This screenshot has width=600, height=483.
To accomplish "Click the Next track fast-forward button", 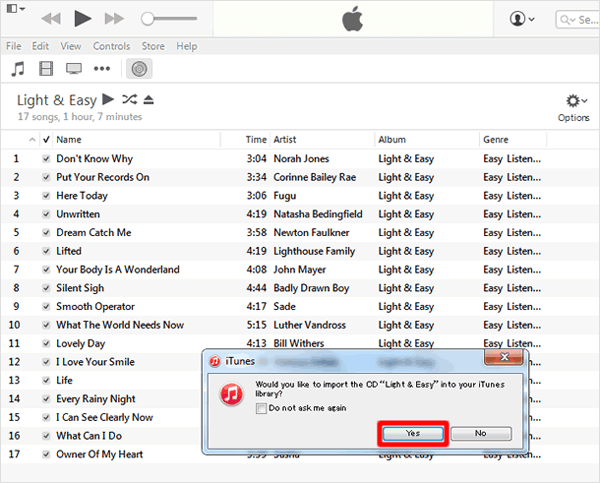I will coord(114,18).
